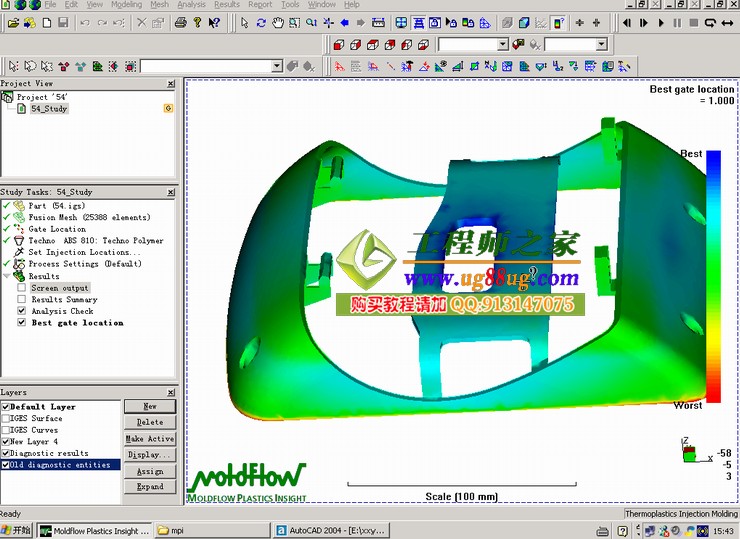Select the 54_Study item in Project View

(49, 109)
